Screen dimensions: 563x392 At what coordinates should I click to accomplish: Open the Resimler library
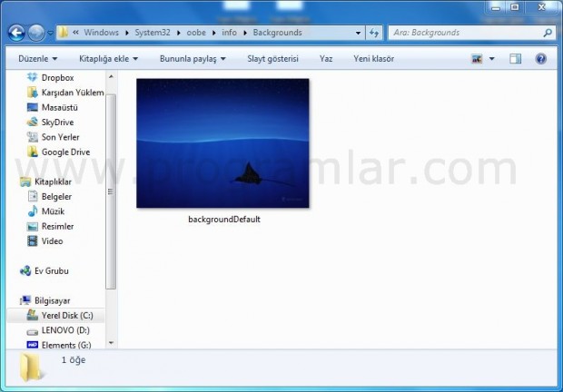click(50, 226)
